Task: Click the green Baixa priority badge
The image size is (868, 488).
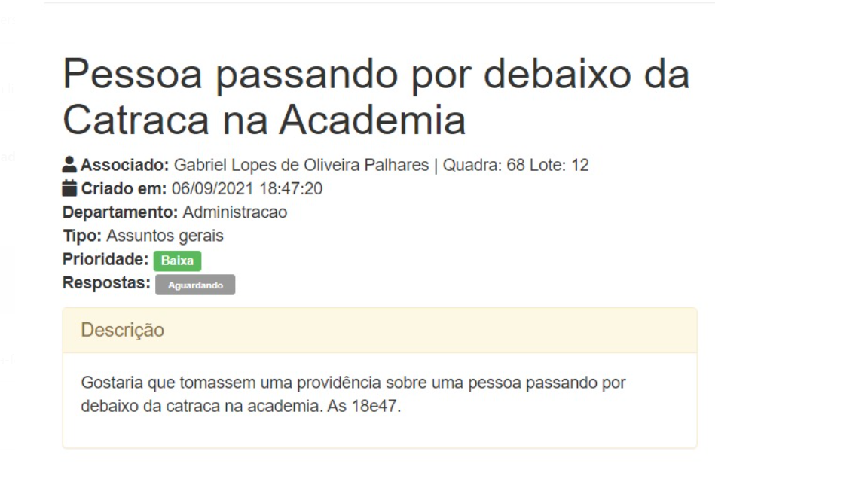Action: coord(177,261)
